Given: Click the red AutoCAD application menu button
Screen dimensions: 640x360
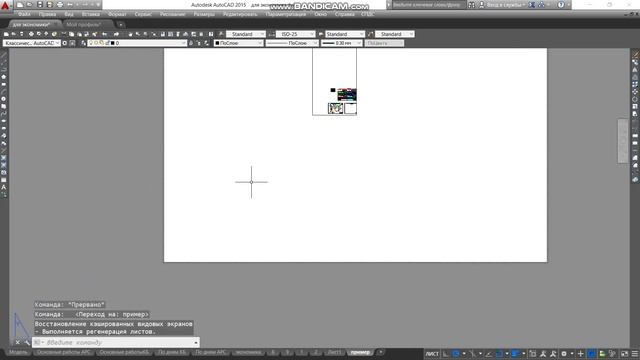Looking at the screenshot, I should (x=5, y=5).
